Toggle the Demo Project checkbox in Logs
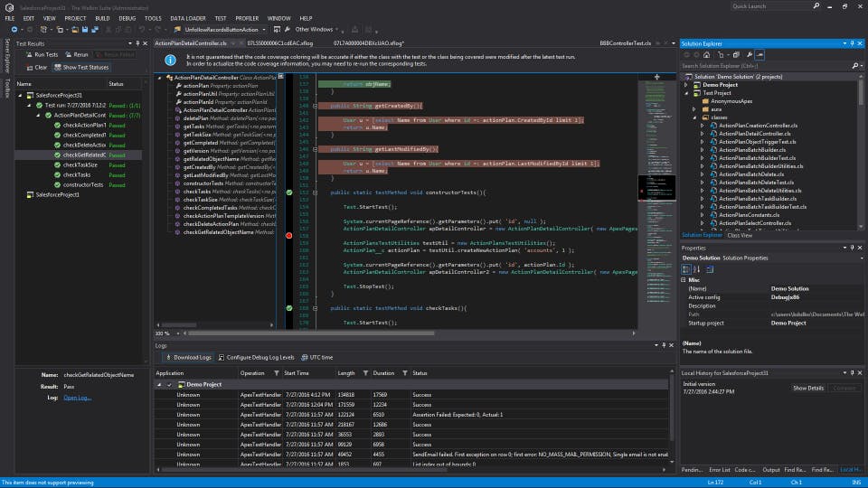 (168, 384)
